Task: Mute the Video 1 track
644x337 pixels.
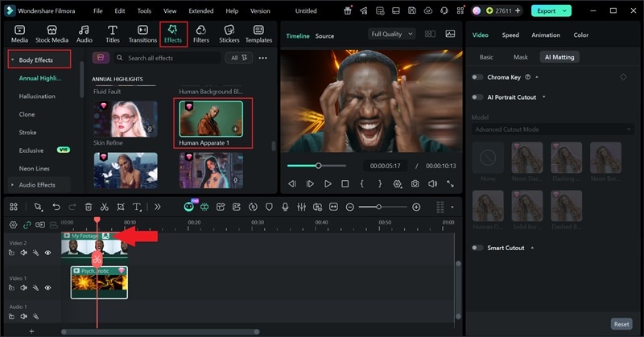Action: tap(24, 288)
